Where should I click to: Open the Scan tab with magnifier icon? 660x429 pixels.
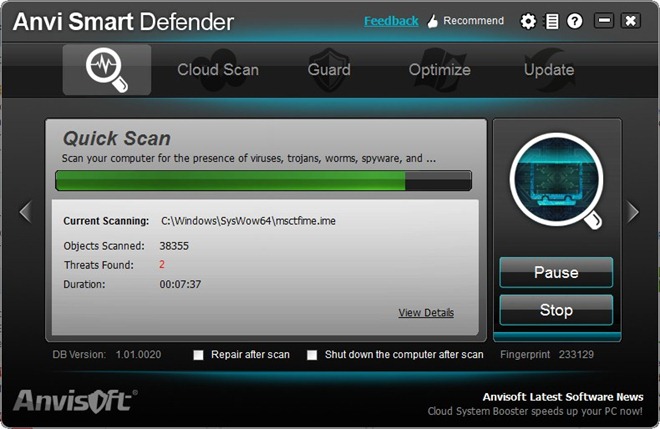[107, 70]
